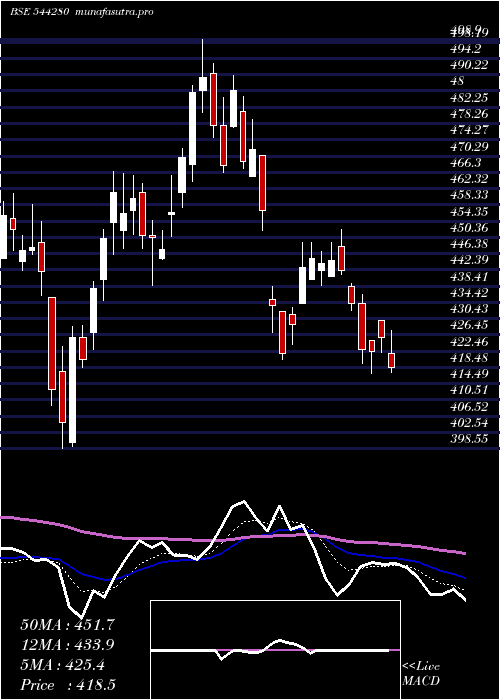The height and width of the screenshot is (700, 500).
Task: Click the 458.33 price axis label
Action: [x=469, y=195]
